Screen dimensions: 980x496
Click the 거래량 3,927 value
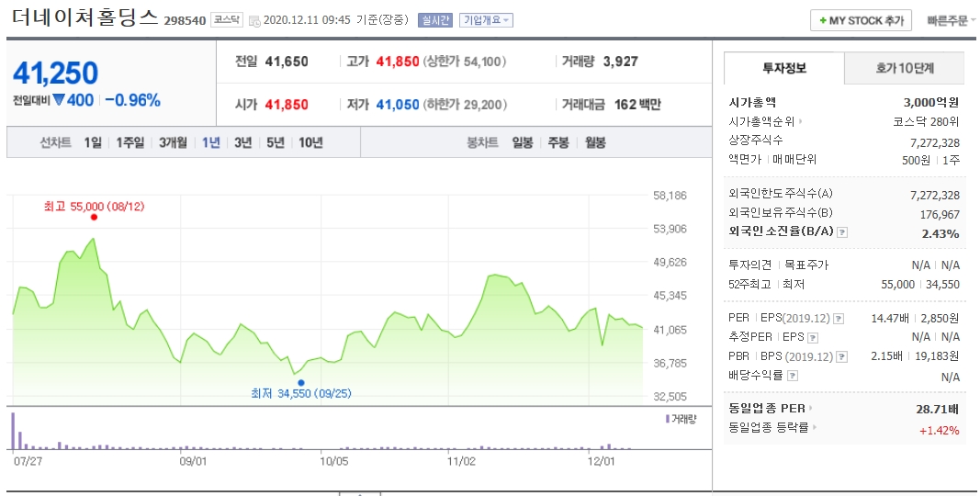click(x=621, y=62)
